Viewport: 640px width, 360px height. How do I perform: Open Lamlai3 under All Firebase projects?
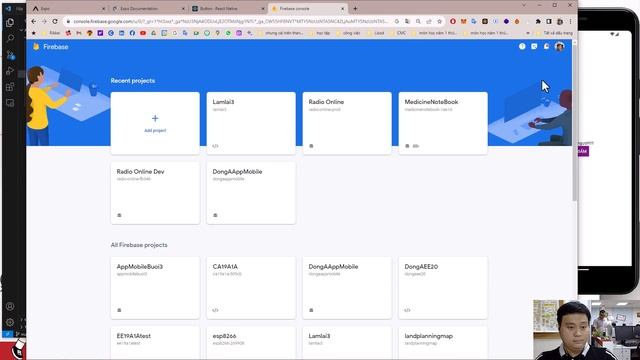tap(347, 343)
